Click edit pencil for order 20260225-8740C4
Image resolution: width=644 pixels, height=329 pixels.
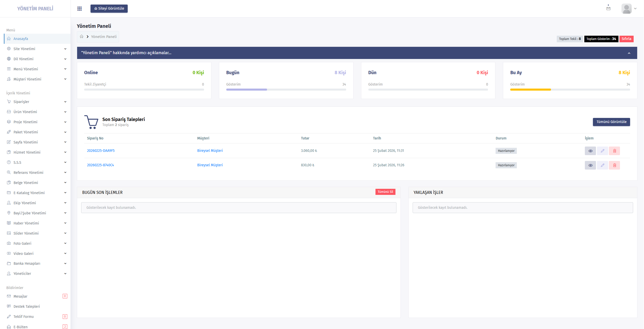[x=602, y=165]
